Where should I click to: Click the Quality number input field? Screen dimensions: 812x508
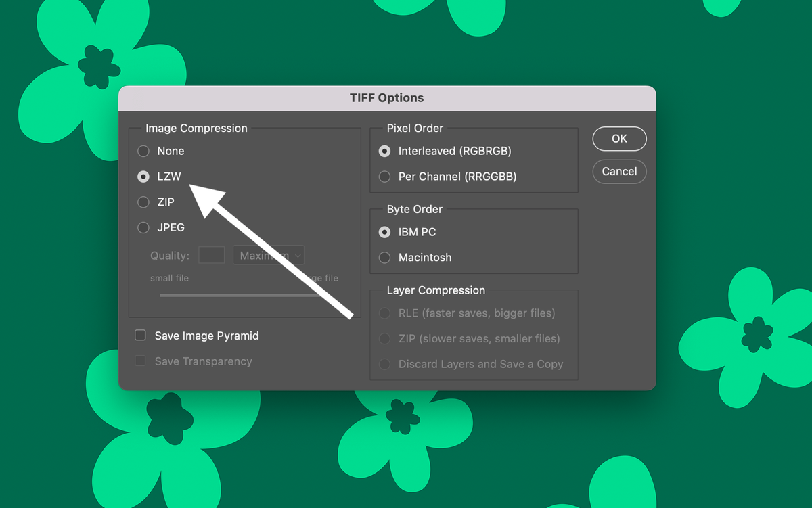coord(211,256)
